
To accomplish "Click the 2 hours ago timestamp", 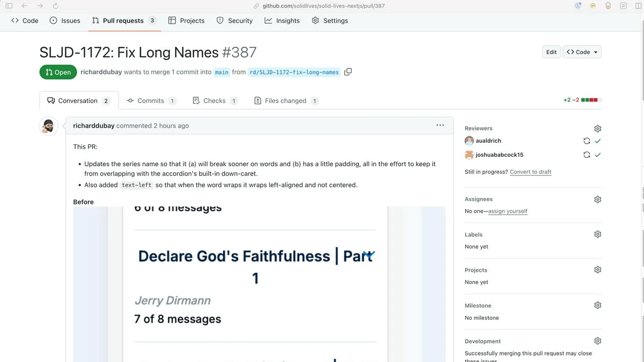I will (171, 126).
